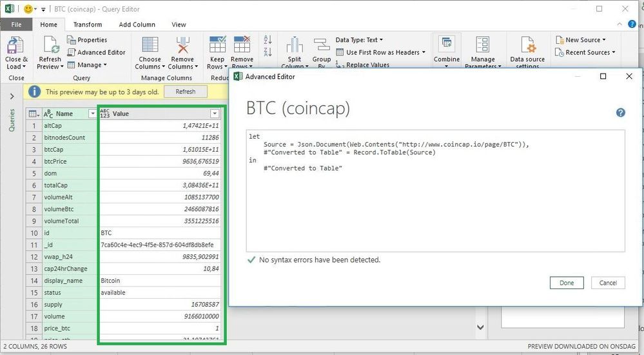
Task: Open the Manage query dropdown
Action: point(87,65)
